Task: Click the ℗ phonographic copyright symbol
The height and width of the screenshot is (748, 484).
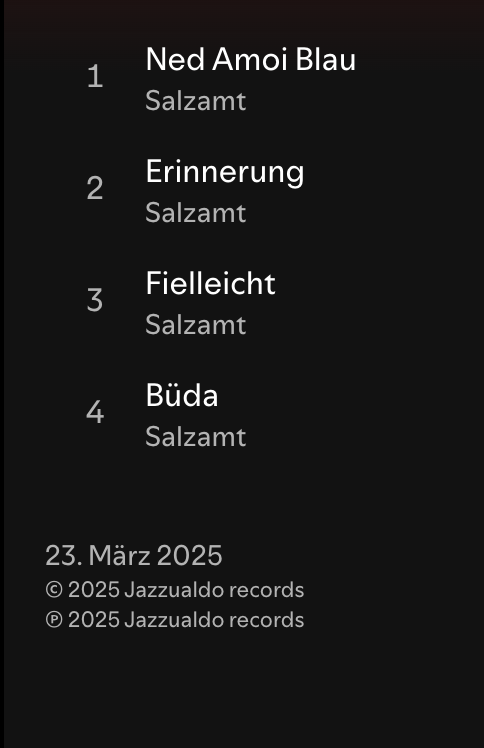Action: click(54, 620)
